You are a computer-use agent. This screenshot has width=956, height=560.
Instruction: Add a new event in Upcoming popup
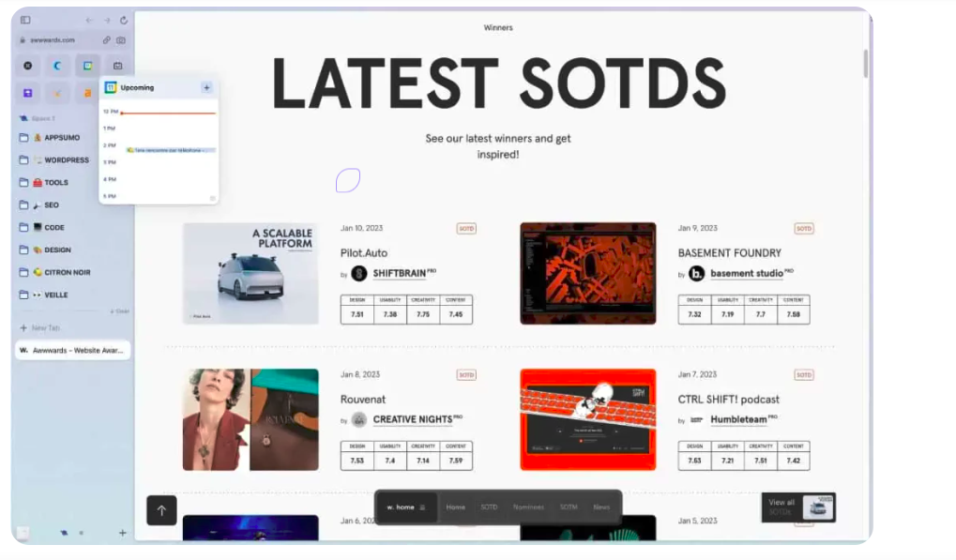point(206,87)
